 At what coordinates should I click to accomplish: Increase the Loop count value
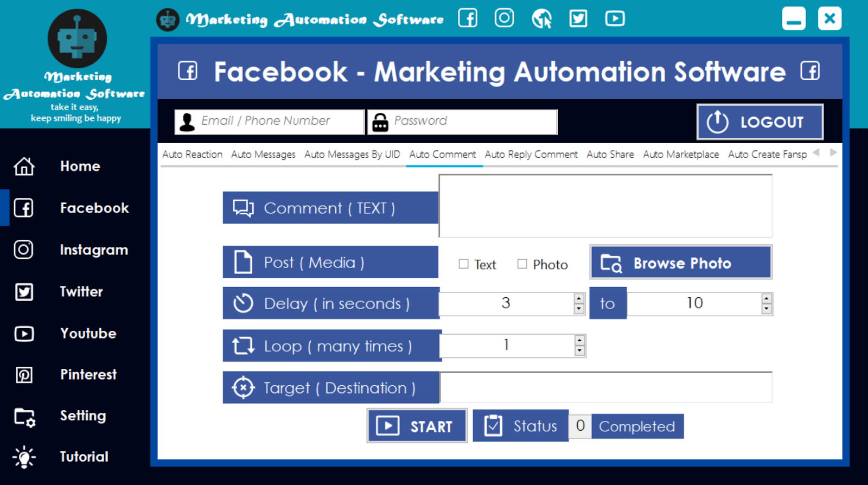(x=579, y=340)
